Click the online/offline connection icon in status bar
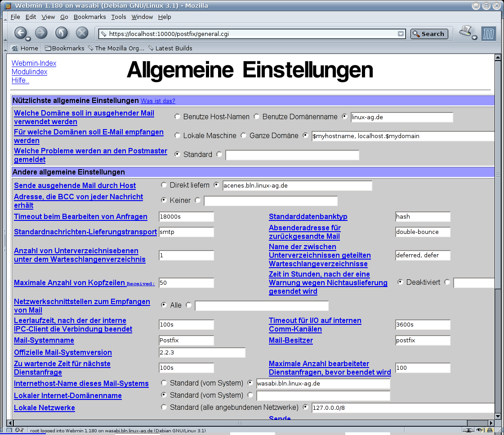This screenshot has height=435, width=504. (x=468, y=430)
